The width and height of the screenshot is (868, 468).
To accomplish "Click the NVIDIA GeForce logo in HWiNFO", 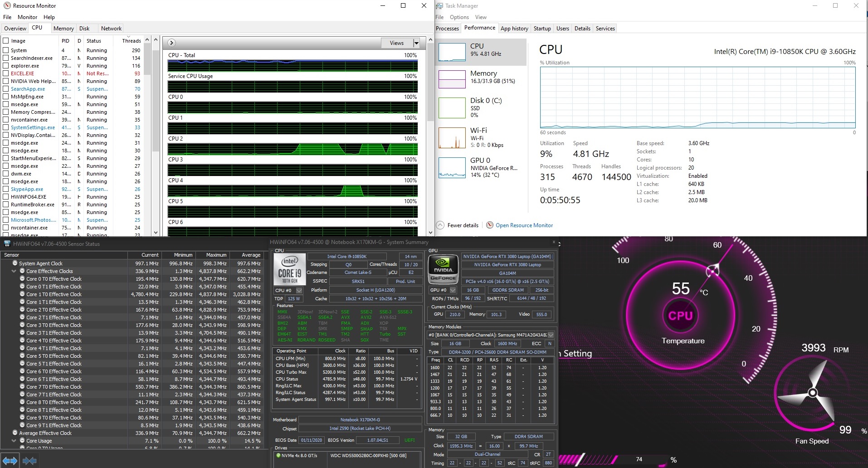I will coord(443,269).
